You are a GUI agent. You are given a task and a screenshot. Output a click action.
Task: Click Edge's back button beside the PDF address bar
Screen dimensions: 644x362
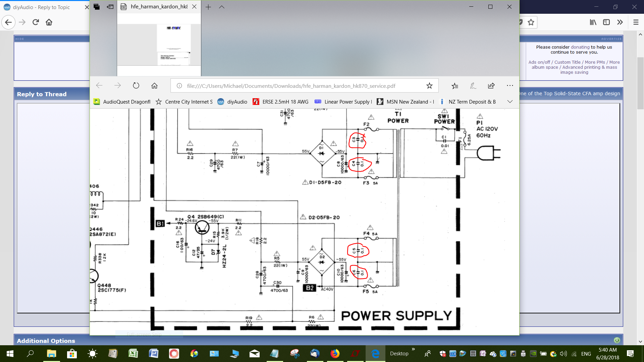click(x=99, y=85)
